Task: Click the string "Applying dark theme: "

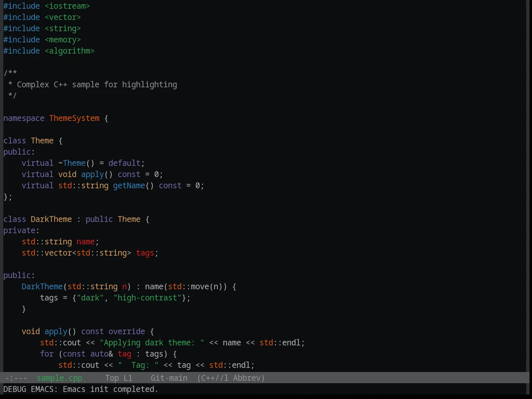Action: [152, 342]
